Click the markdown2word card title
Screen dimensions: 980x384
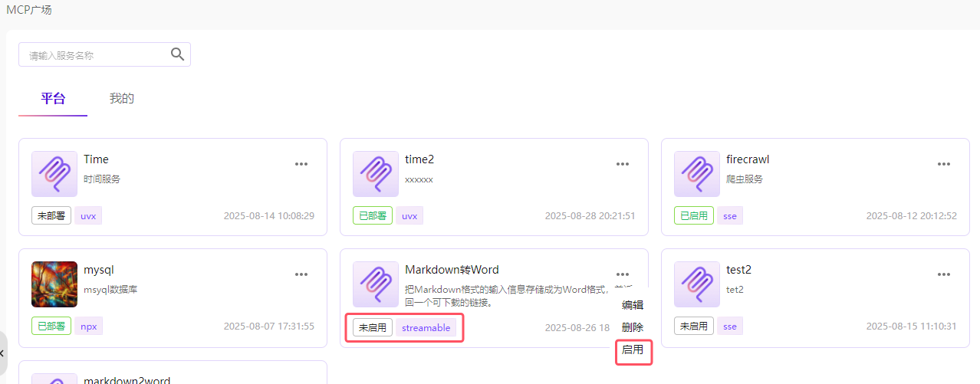(x=127, y=380)
